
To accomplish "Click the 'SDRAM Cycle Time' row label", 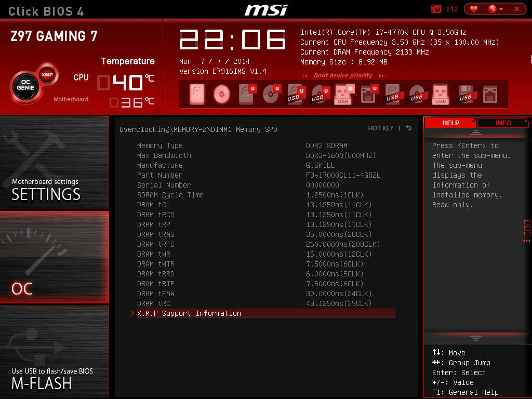I will tap(170, 195).
